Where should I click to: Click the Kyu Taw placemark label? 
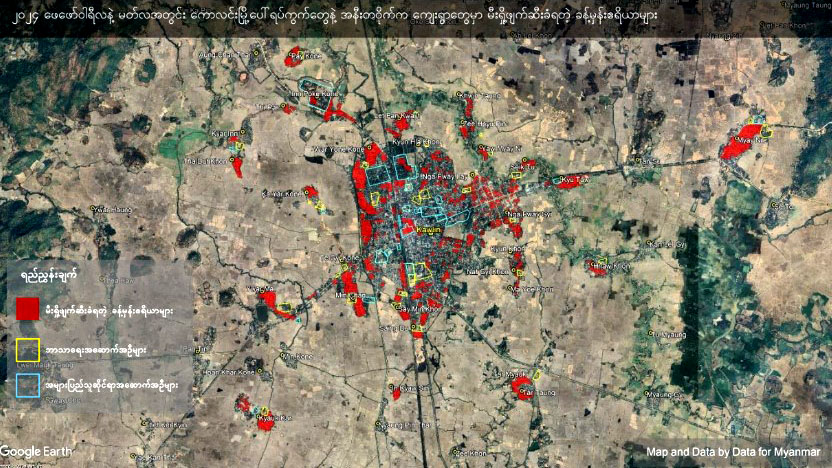[575, 180]
